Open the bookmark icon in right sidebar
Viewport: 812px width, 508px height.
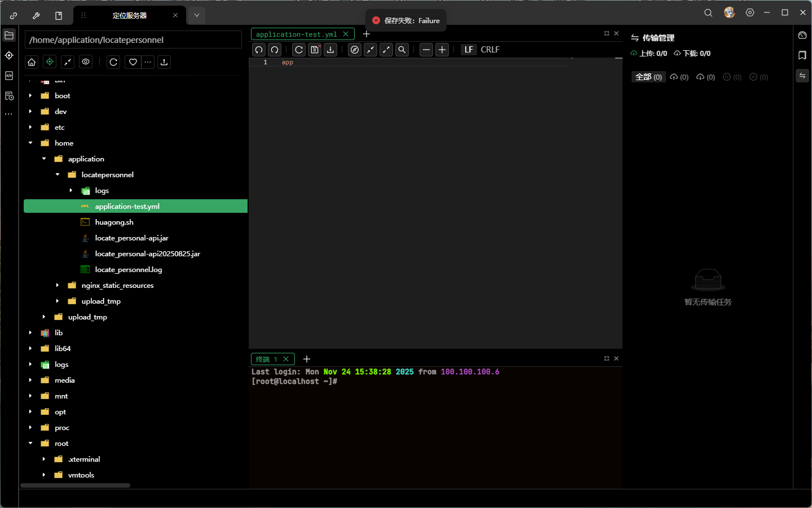coord(802,55)
